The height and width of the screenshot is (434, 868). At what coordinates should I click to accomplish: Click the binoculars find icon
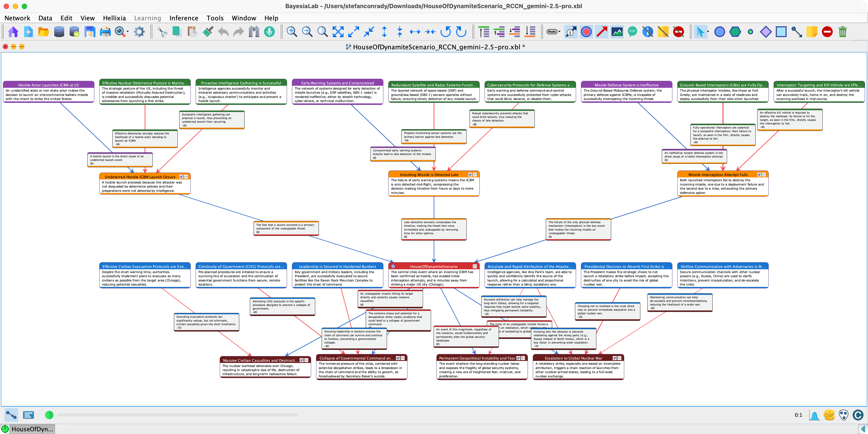point(254,32)
